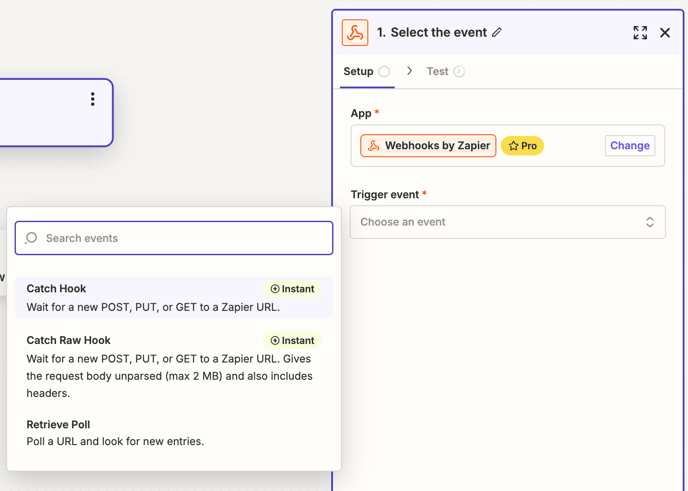This screenshot has height=491, width=688.
Task: Open the Choose an event dropdown
Action: pos(508,222)
